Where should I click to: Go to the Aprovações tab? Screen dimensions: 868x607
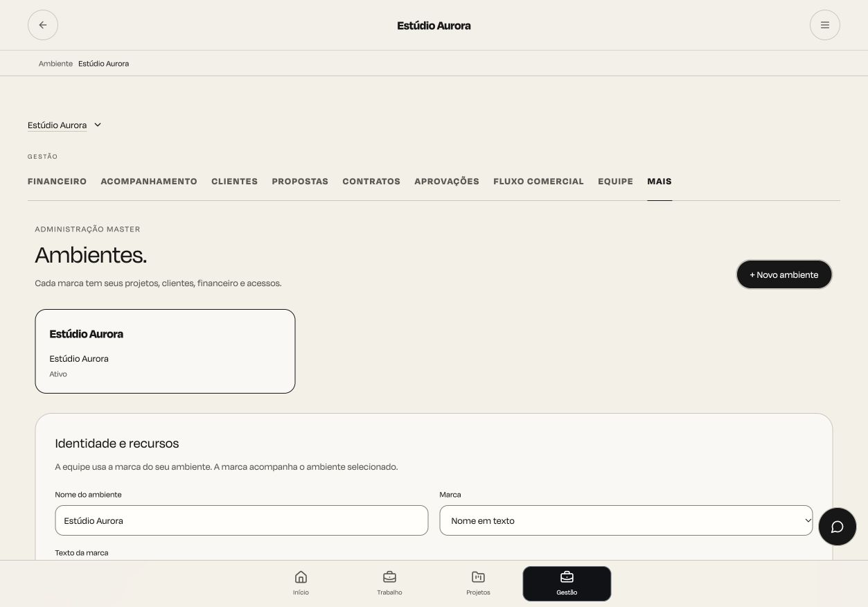pos(447,182)
